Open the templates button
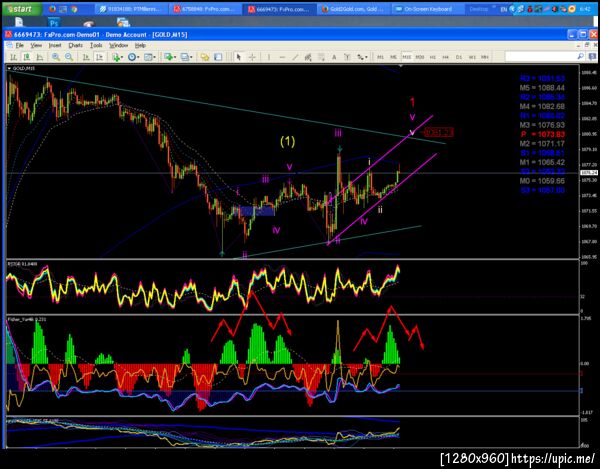The height and width of the screenshot is (469, 600). 148,57
